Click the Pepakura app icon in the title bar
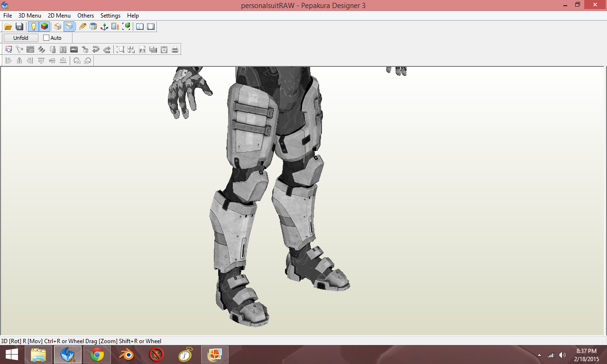The image size is (607, 364). pyautogui.click(x=5, y=5)
